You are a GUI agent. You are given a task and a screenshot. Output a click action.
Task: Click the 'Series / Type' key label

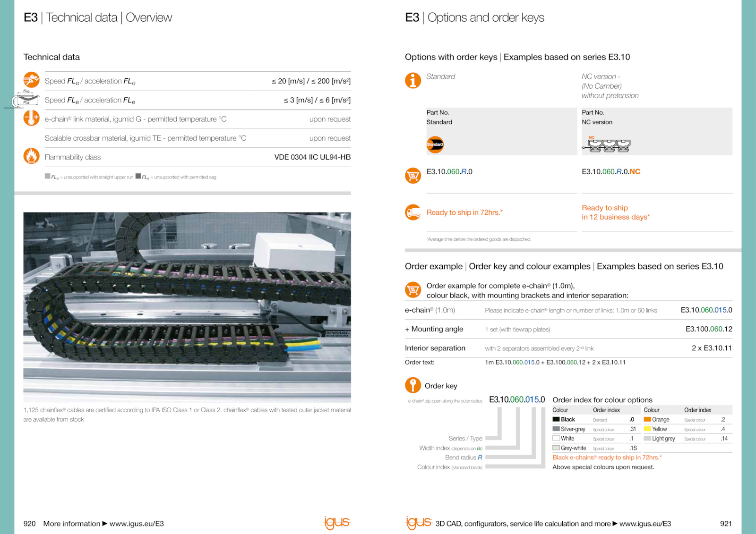(465, 439)
